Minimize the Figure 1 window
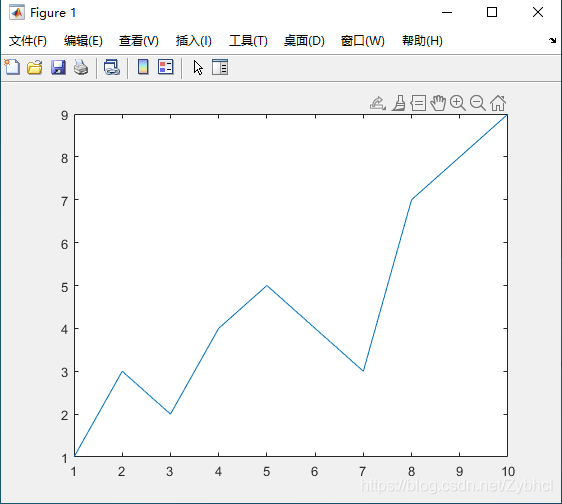The height and width of the screenshot is (504, 562). (x=447, y=13)
